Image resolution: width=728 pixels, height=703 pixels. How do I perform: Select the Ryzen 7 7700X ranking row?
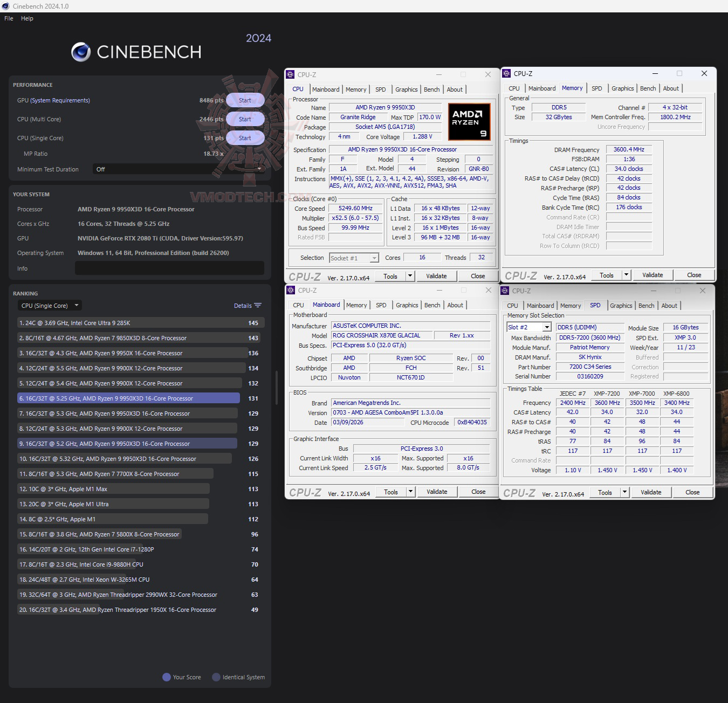141,474
